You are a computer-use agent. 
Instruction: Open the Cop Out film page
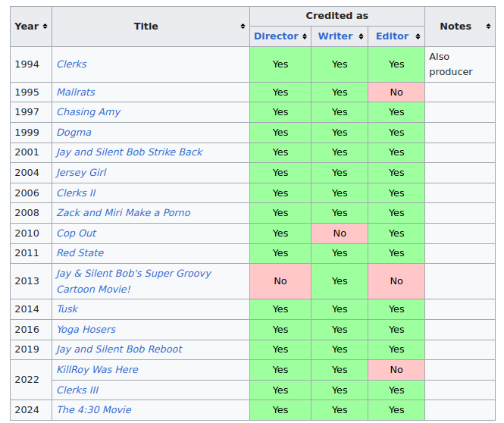pyautogui.click(x=77, y=233)
